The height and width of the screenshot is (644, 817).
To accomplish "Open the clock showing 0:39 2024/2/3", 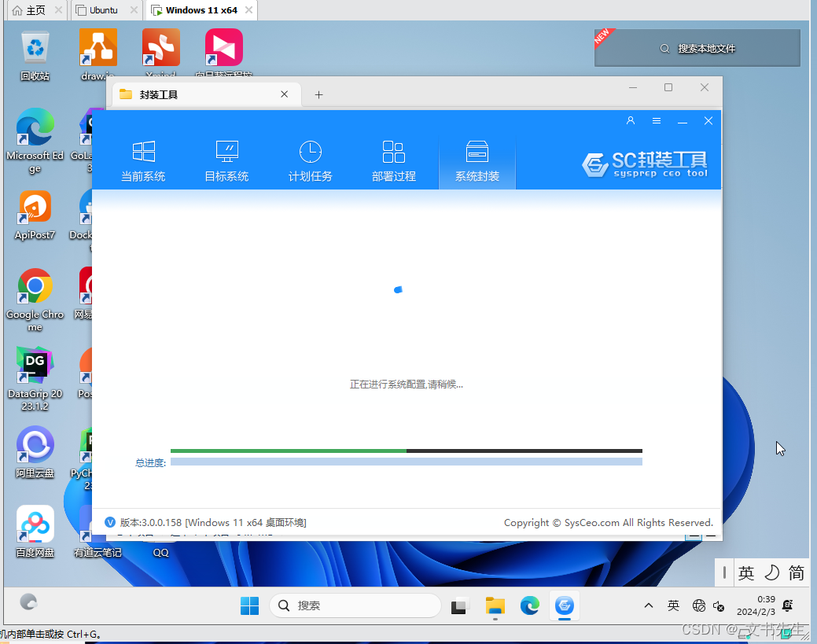I will 756,605.
